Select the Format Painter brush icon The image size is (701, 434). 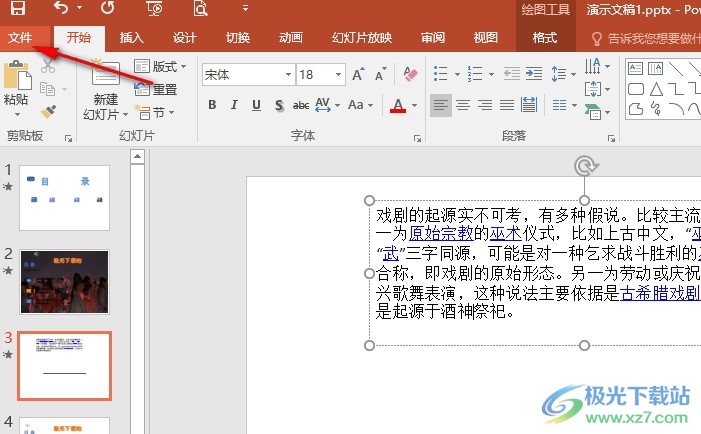click(48, 111)
